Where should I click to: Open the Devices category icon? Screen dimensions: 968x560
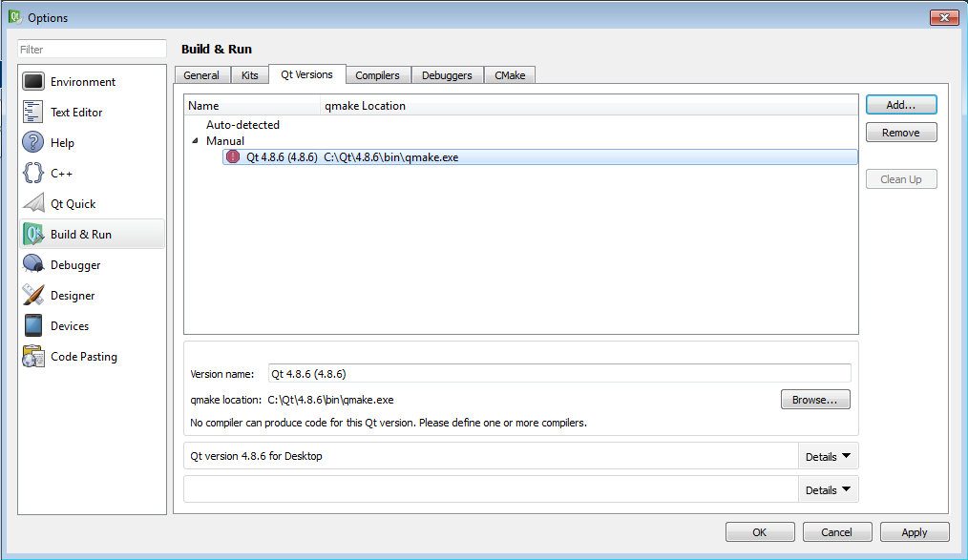pos(32,325)
